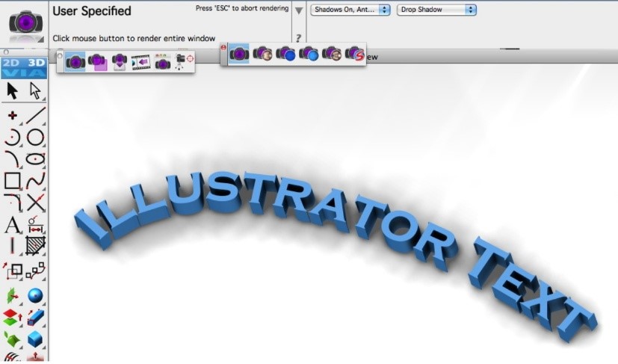Select the green workplane tool
The image size is (618, 364).
click(x=12, y=296)
